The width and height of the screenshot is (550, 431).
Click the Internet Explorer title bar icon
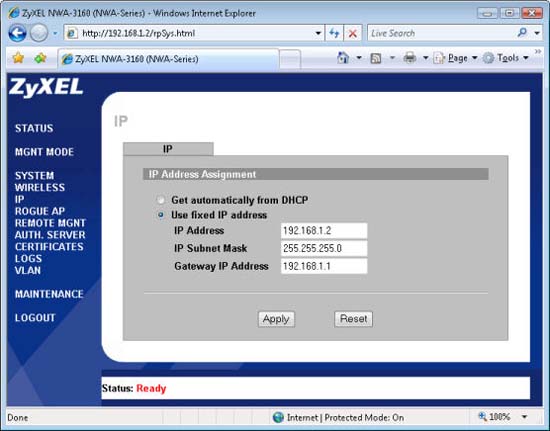tap(14, 13)
